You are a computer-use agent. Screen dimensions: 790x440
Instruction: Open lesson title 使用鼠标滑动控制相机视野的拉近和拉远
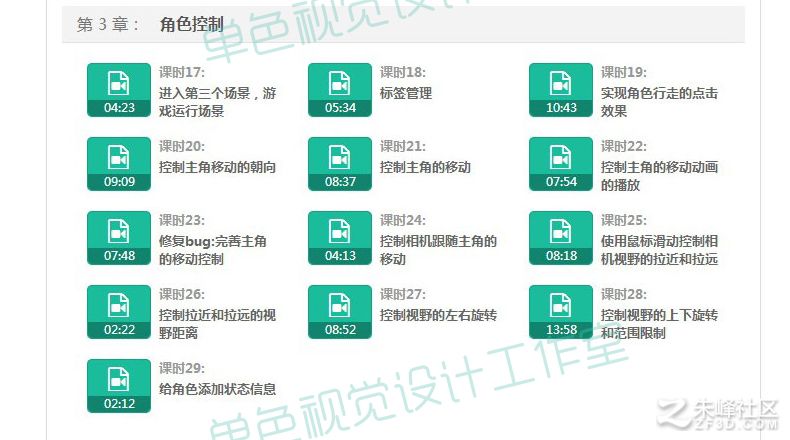pos(659,250)
